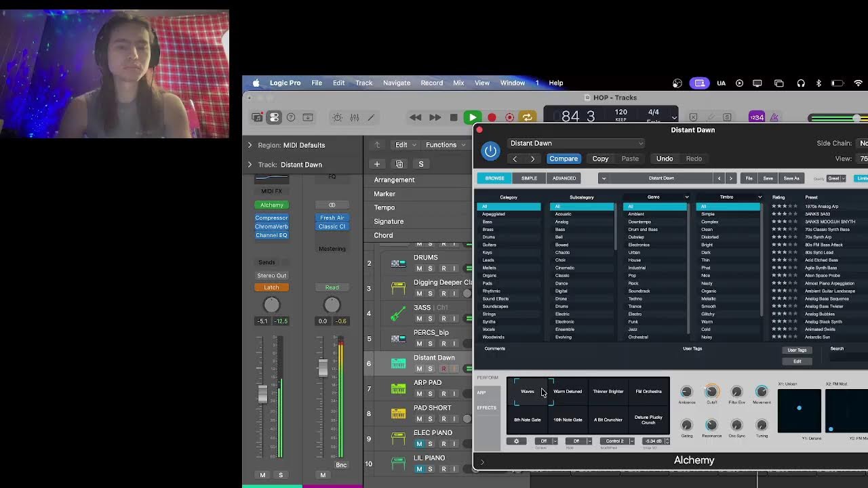Expand the Track Distant Dawn inspector section
This screenshot has width=868, height=488.
coord(250,165)
